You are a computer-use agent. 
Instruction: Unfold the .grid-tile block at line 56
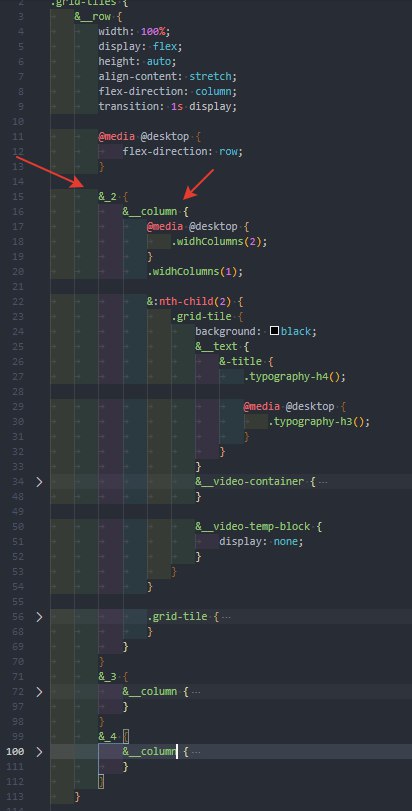[x=39, y=617]
